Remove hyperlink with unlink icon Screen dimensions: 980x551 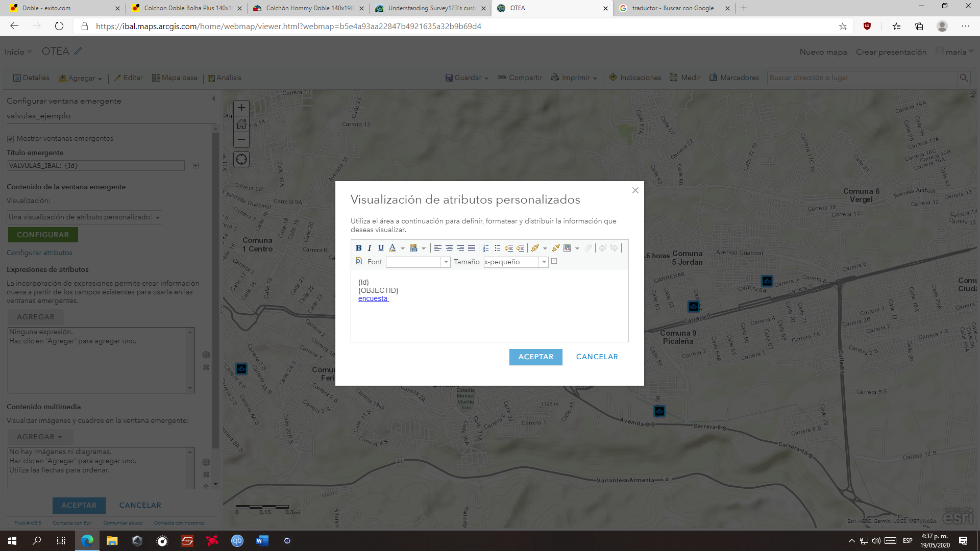pos(556,248)
